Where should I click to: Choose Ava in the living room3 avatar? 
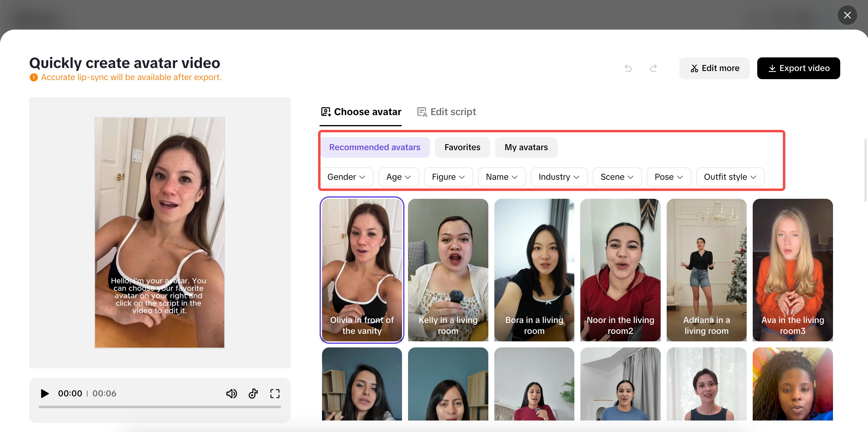pos(792,270)
